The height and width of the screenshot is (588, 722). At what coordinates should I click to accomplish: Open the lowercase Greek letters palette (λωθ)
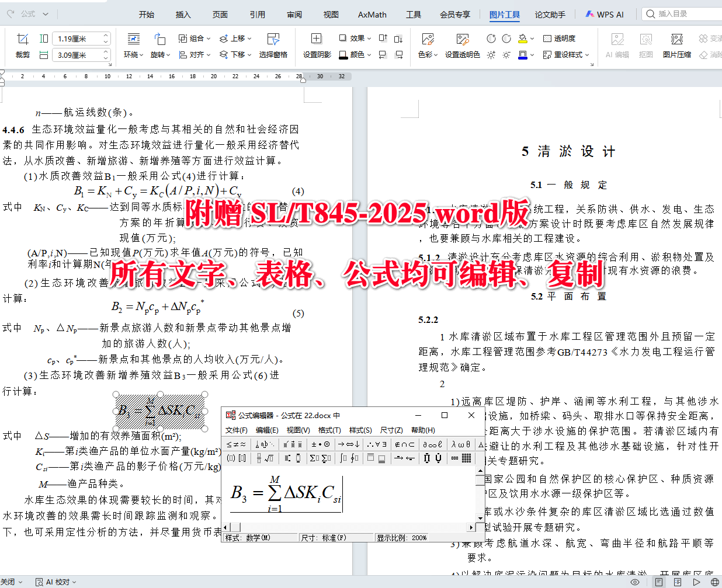click(x=460, y=444)
